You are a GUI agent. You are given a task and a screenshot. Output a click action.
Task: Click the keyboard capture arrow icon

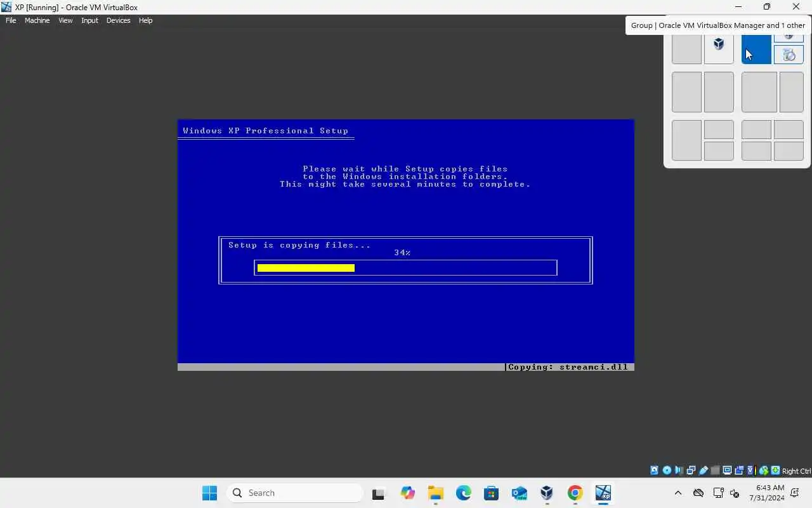(775, 471)
